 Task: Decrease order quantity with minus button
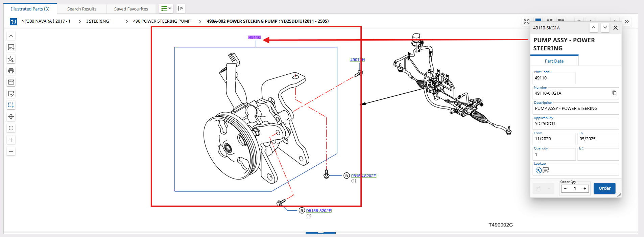[565, 189]
